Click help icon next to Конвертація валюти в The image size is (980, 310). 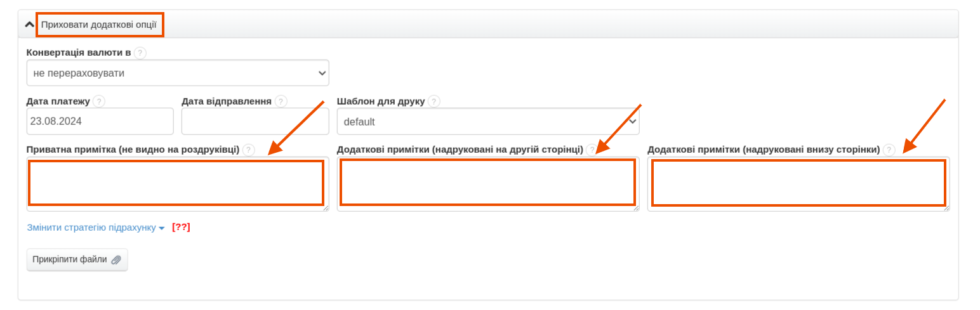coord(140,53)
